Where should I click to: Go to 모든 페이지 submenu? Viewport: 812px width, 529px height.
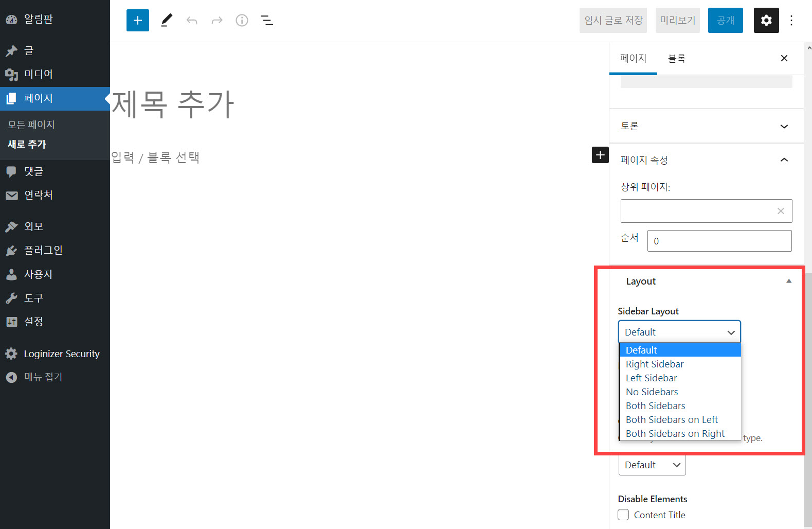pyautogui.click(x=31, y=125)
